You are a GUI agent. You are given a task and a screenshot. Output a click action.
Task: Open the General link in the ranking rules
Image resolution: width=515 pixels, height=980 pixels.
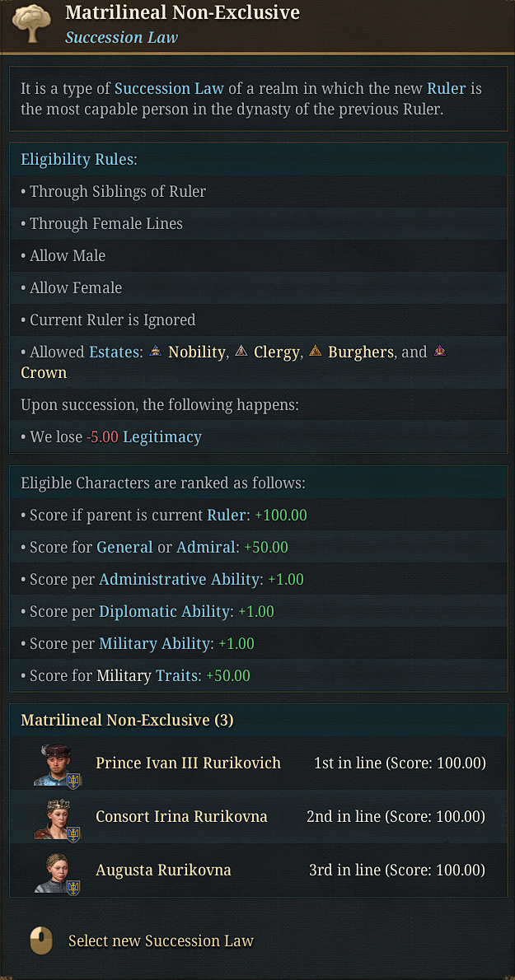(124, 546)
